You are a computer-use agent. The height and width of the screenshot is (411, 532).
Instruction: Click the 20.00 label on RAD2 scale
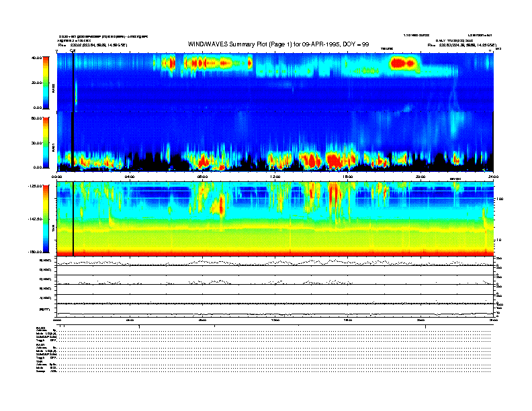[36, 83]
